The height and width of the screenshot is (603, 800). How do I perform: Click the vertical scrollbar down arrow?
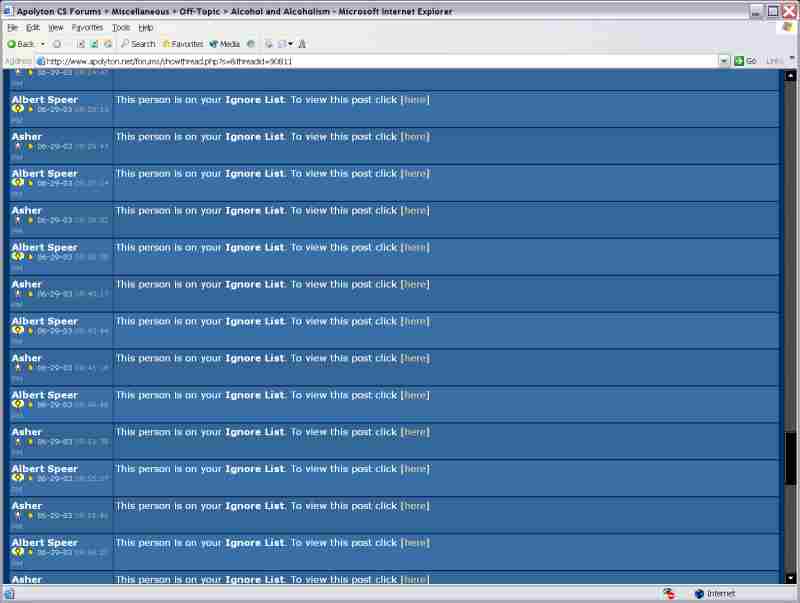coord(790,577)
